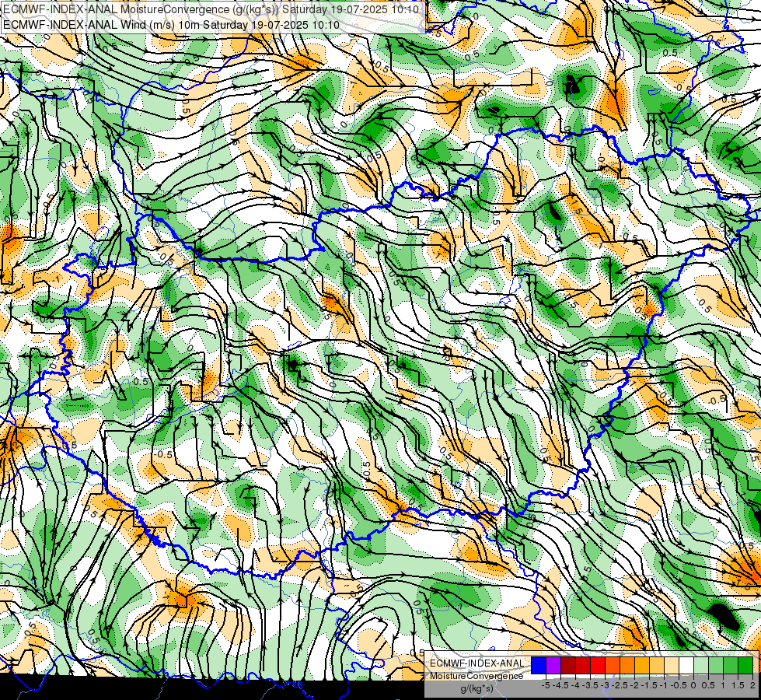Image resolution: width=761 pixels, height=700 pixels.
Task: Click MoistureConvergence label in the legend box
Action: 476,676
